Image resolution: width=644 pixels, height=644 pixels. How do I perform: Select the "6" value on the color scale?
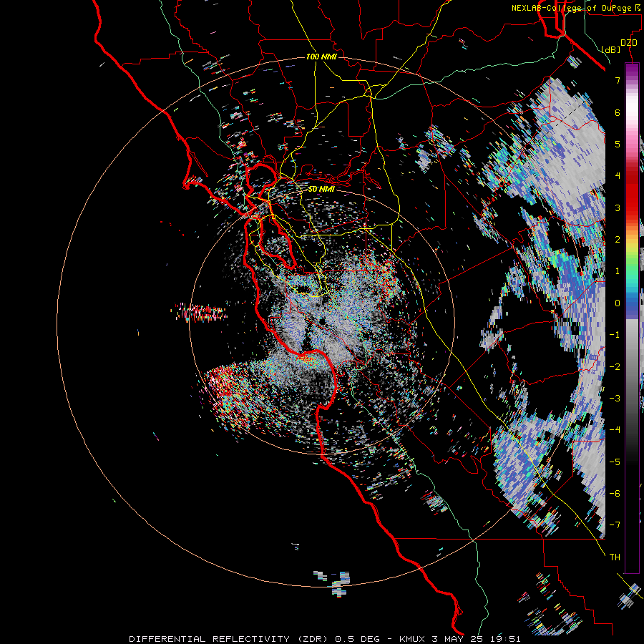618,112
